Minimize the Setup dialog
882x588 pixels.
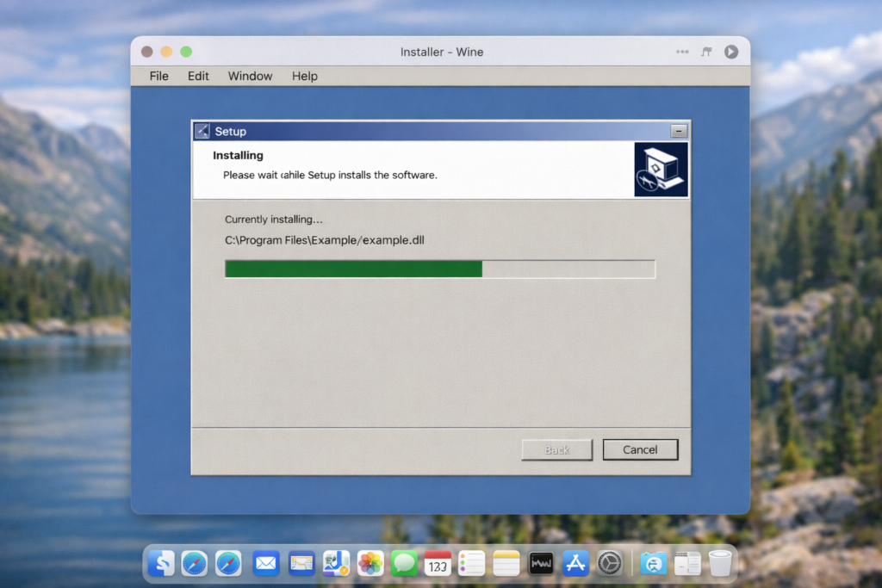(680, 131)
